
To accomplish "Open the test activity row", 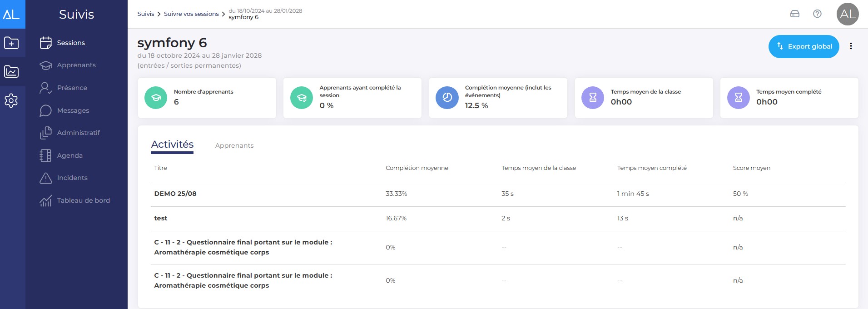I will point(498,219).
